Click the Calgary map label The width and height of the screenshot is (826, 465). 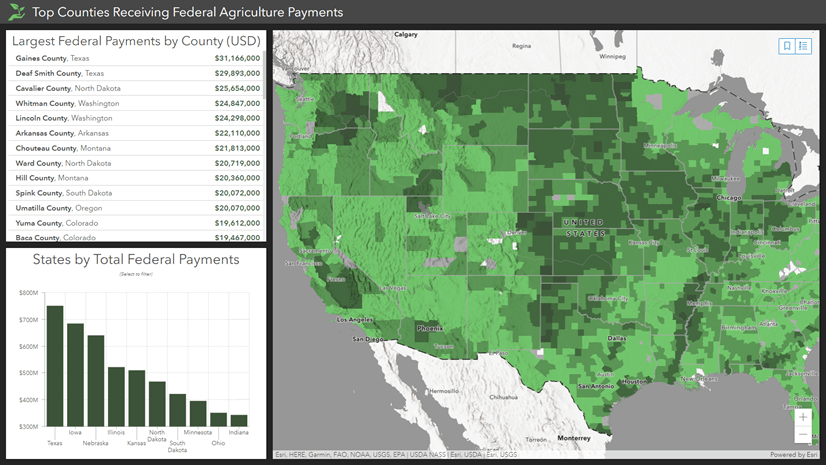(406, 34)
